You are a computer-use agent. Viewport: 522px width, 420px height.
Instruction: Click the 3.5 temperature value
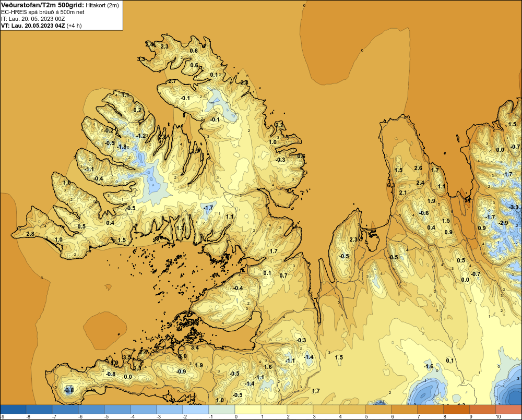tap(127, 357)
